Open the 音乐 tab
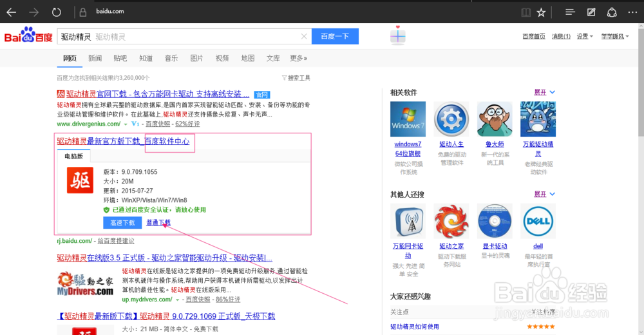 [171, 59]
